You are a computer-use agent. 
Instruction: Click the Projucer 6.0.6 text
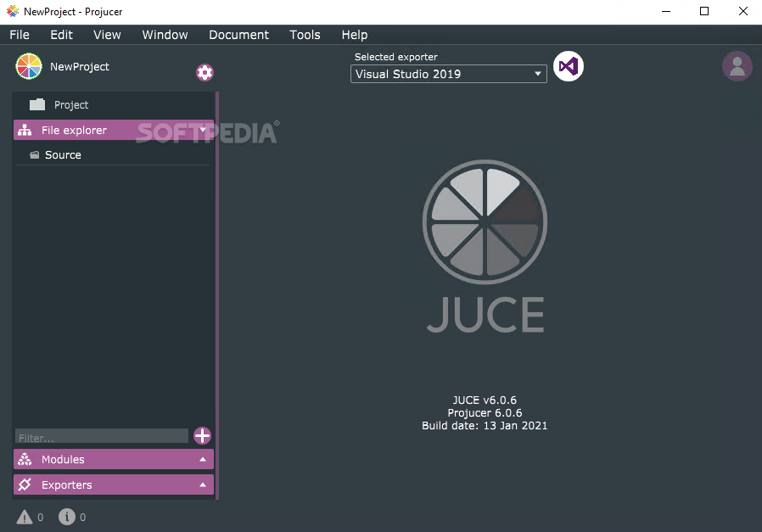485,413
